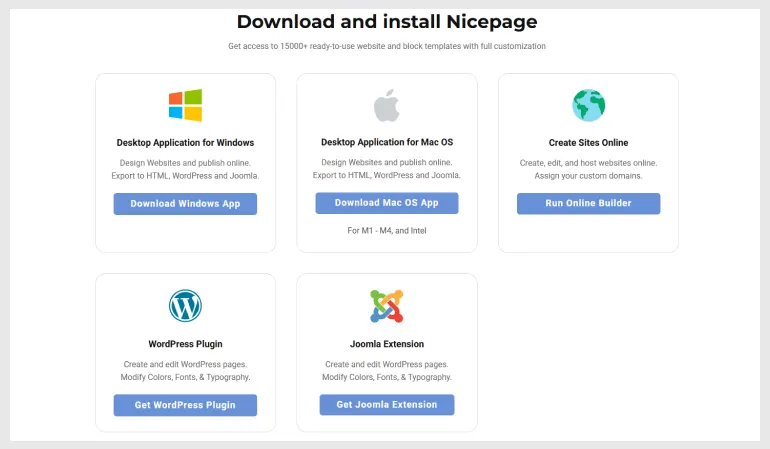Click the For M1 - M4, and Intel note

coord(387,230)
